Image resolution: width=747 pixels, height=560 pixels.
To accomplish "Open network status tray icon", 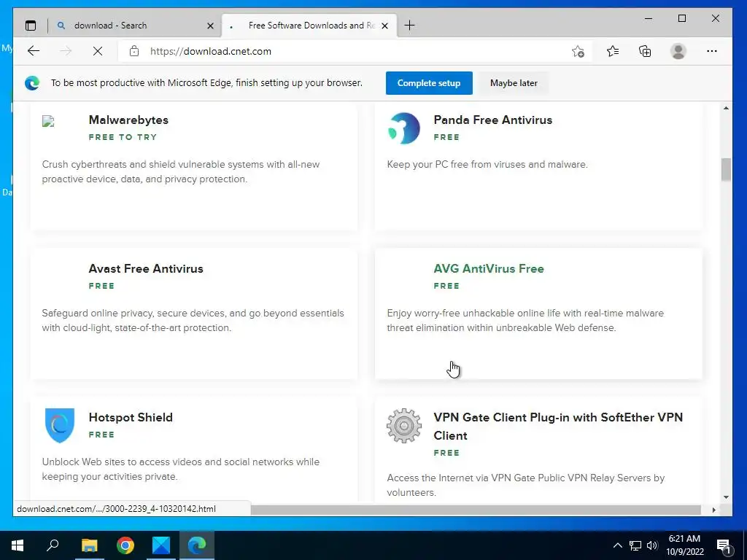I will 635,545.
